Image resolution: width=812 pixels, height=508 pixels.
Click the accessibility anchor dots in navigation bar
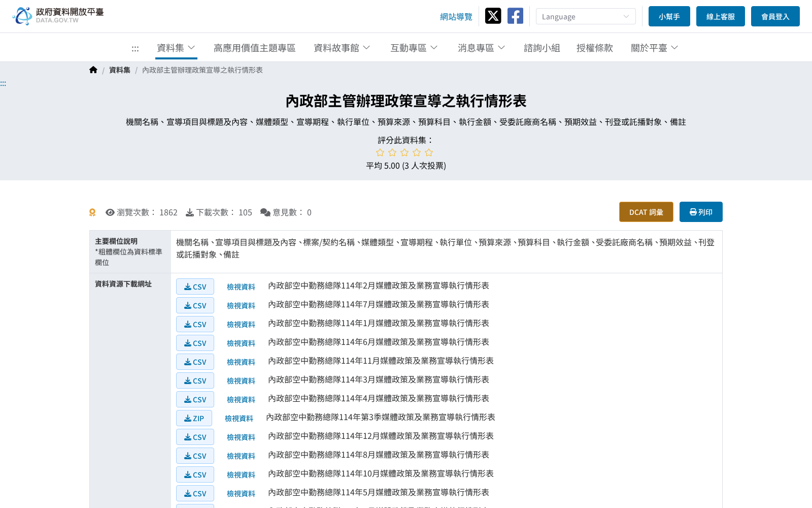coord(135,49)
